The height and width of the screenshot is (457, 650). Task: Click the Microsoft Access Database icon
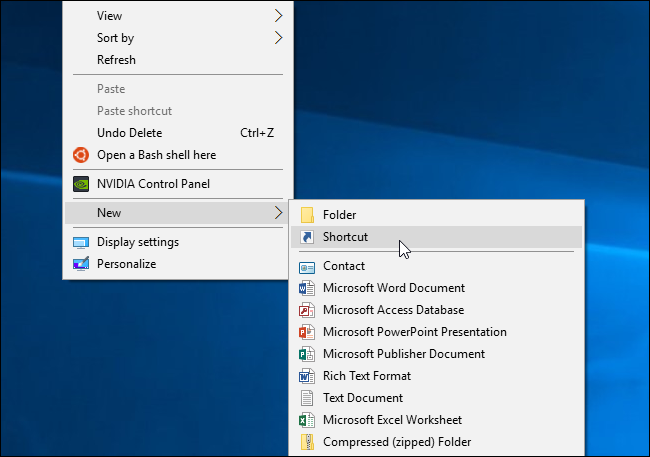307,310
